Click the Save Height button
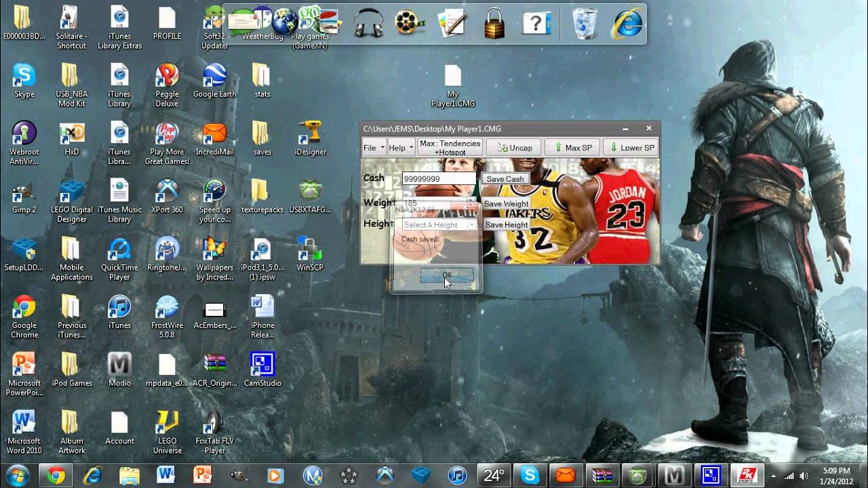This screenshot has width=868, height=488. (506, 224)
